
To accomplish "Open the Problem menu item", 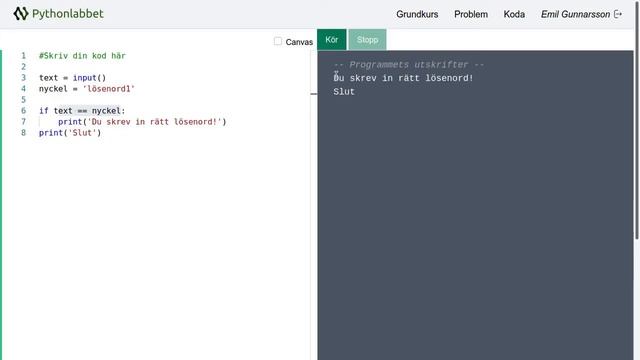I will [x=471, y=14].
